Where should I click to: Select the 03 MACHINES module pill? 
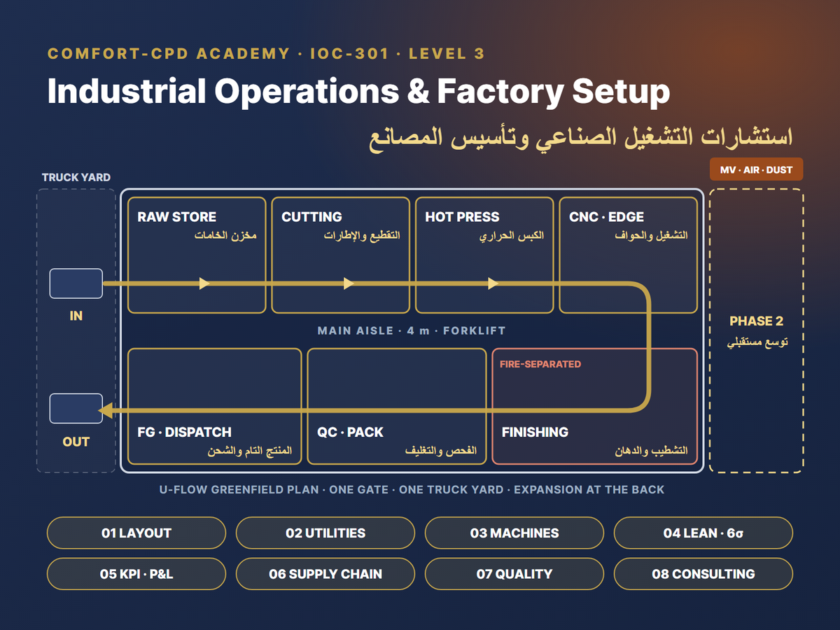514,533
